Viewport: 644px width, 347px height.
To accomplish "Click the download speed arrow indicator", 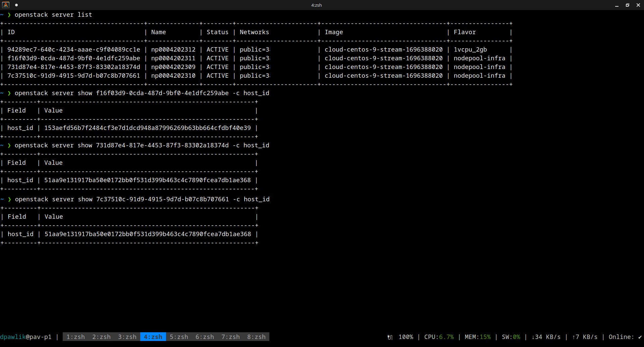I will [533, 337].
